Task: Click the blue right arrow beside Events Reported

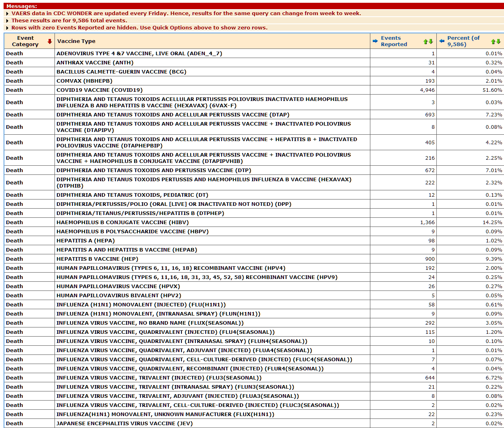Action: tap(375, 41)
